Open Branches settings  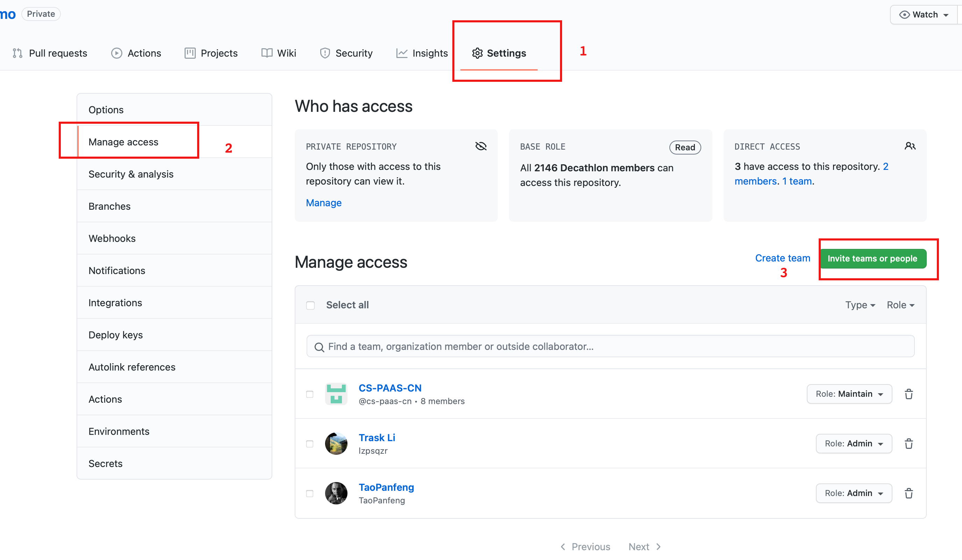pos(174,206)
